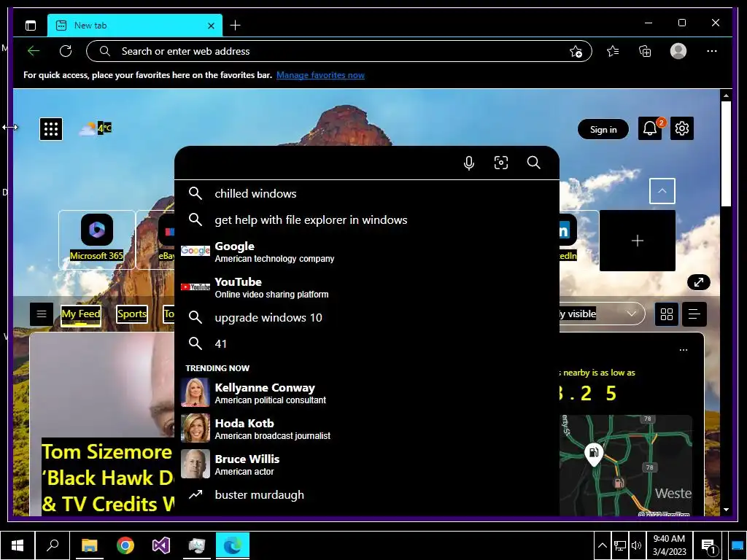Switch to grid layout view icon

pos(667,314)
